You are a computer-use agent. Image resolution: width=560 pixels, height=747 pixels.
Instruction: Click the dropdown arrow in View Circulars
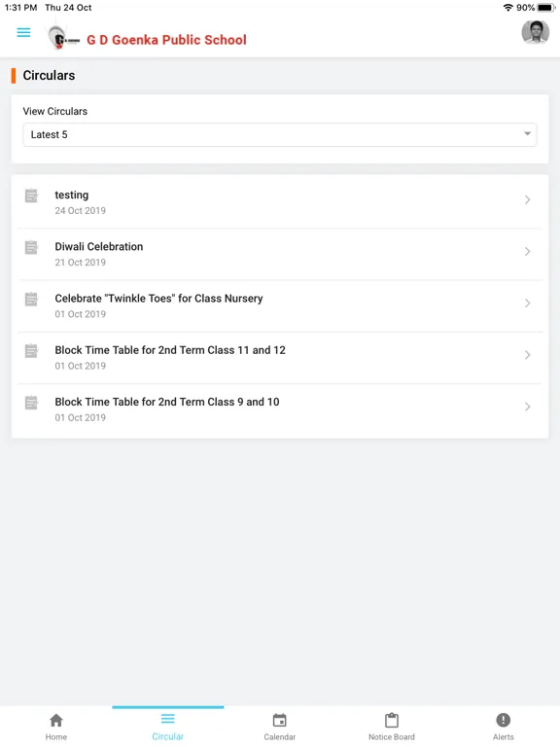click(x=527, y=134)
